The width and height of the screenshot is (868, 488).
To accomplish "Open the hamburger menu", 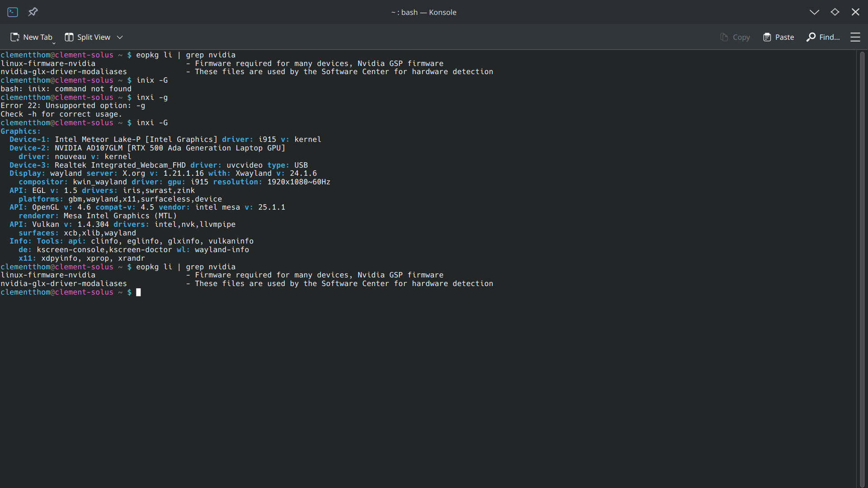I will point(855,37).
